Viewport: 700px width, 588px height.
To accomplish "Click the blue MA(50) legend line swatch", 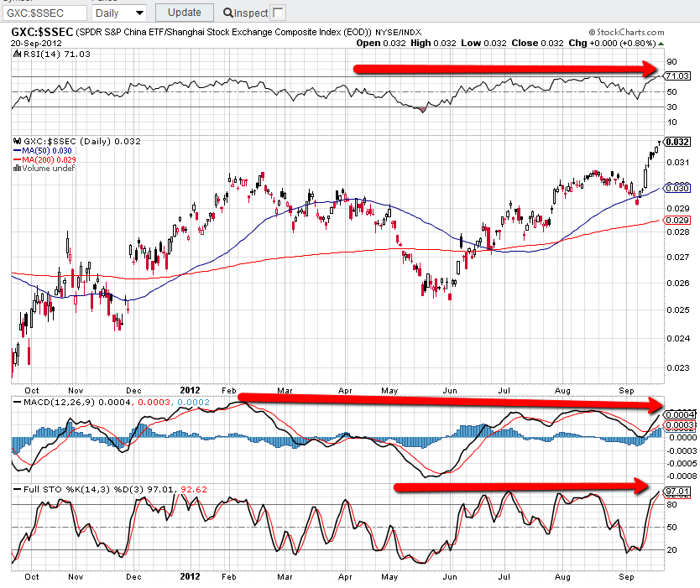I will tap(18, 151).
